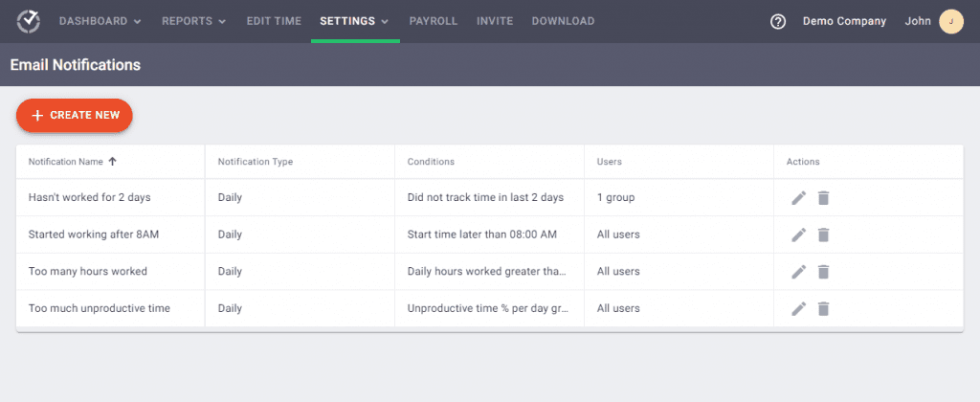Open the Invite page

pos(495,21)
